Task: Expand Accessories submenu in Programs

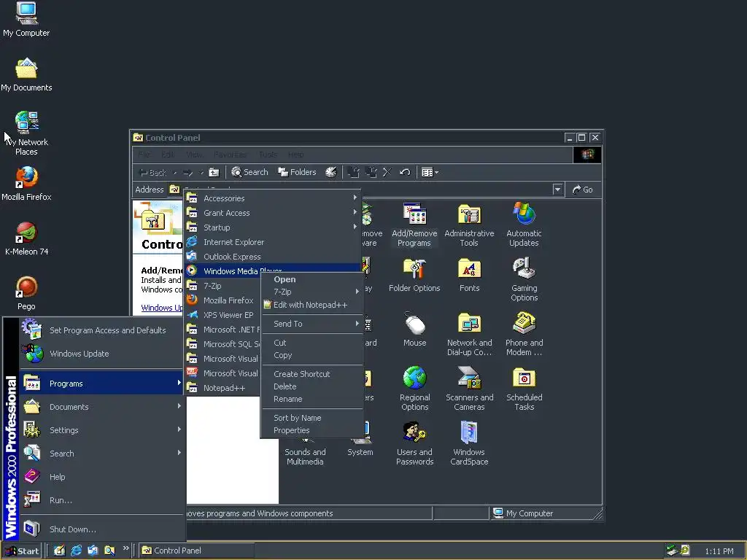Action: (x=273, y=198)
